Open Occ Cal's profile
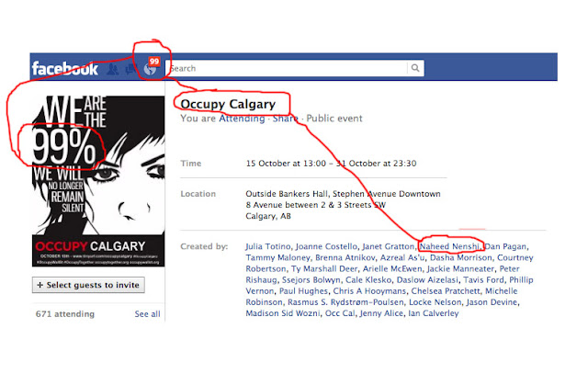588x374 pixels. [x=340, y=313]
